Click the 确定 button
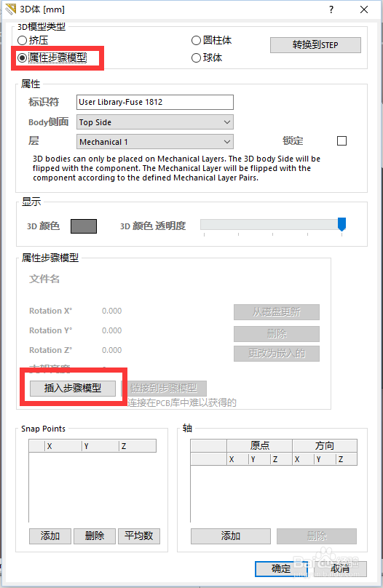This screenshot has width=383, height=588. [x=281, y=569]
